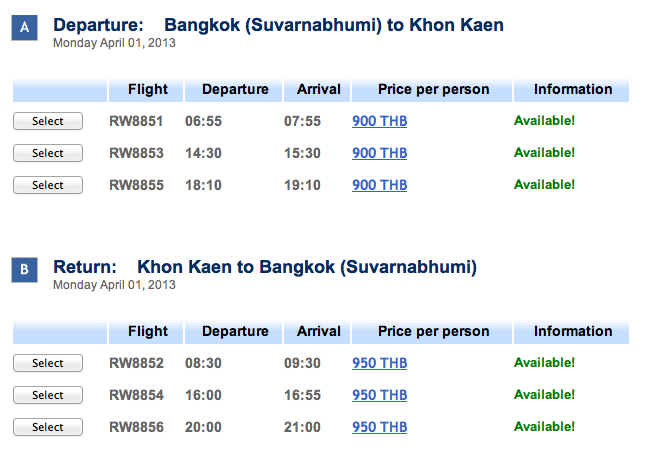Select return flight RW8852 at 08:30
Screen dimensions: 646x460
point(48,363)
